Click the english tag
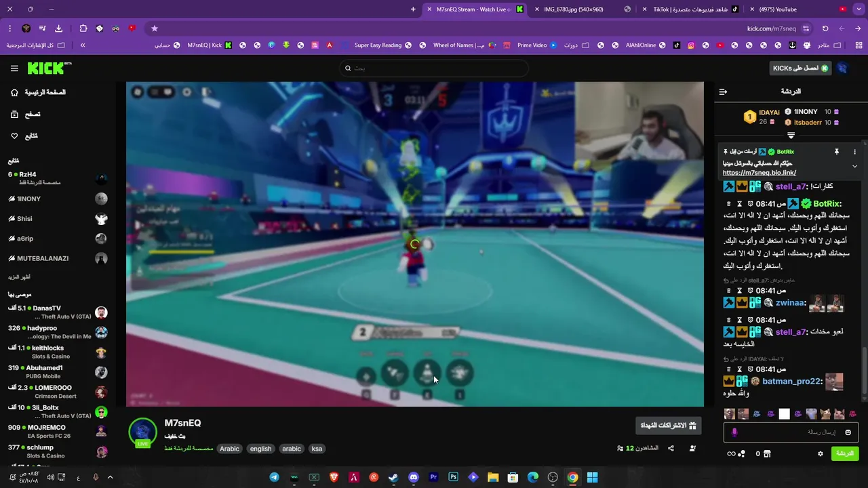This screenshot has height=488, width=868. tap(260, 449)
